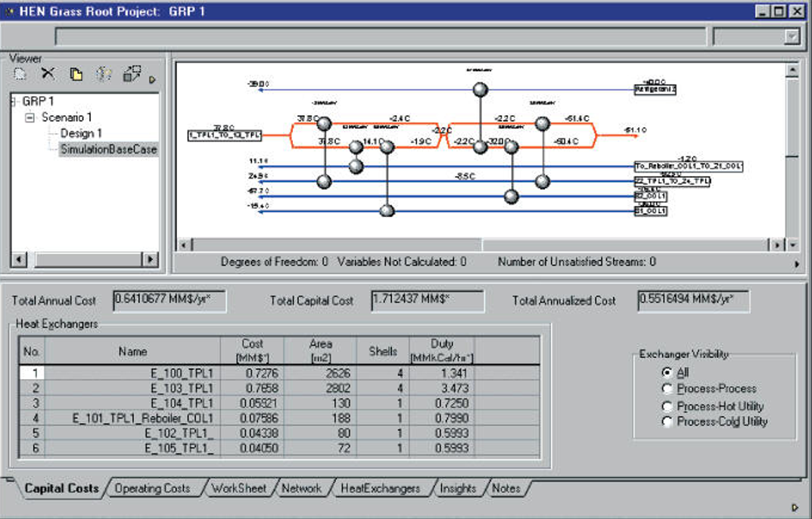Switch to the Operating Costs tab
Screen dimensions: 812x519
coord(152,489)
